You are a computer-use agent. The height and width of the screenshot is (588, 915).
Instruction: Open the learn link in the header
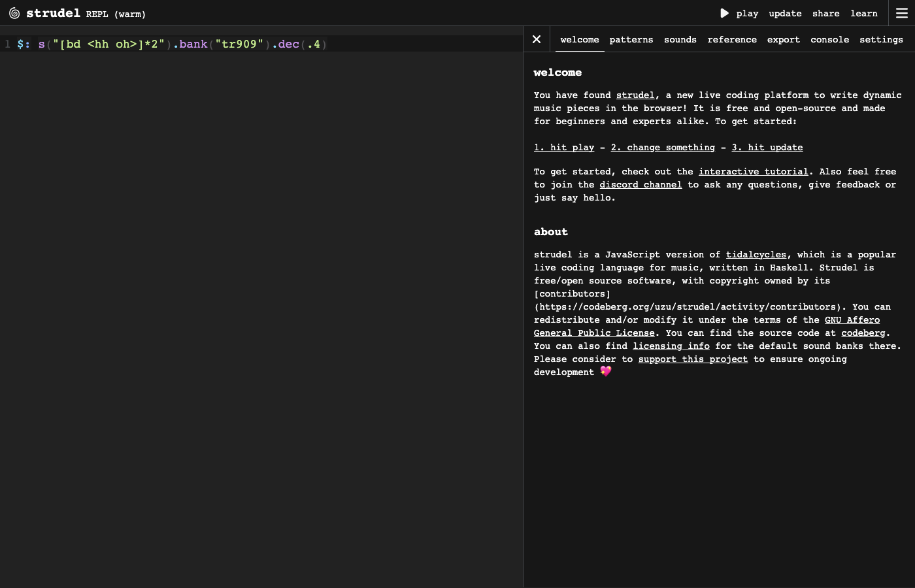[864, 13]
